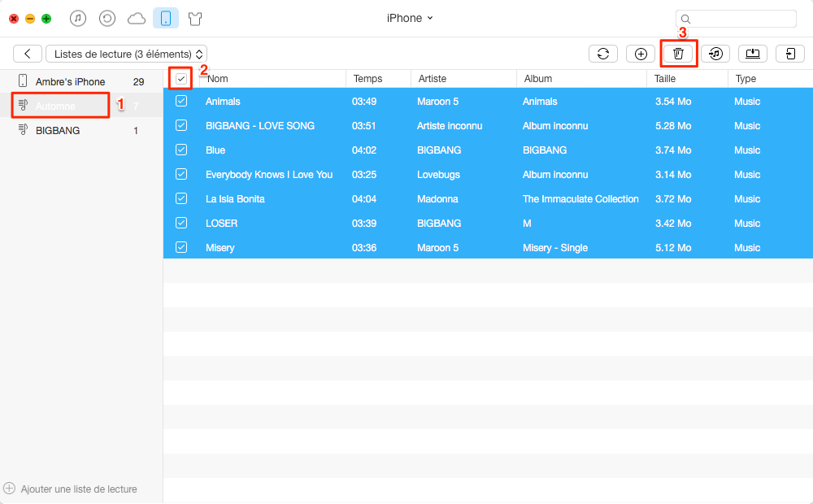Screen dimensions: 813x504
Task: Sort by the Nom column header
Action: click(272, 79)
